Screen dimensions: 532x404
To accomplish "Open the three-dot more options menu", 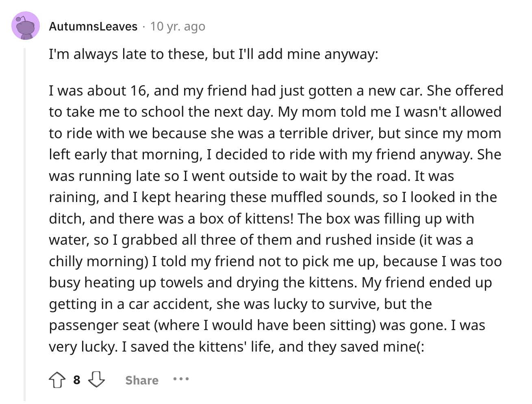I will click(180, 379).
